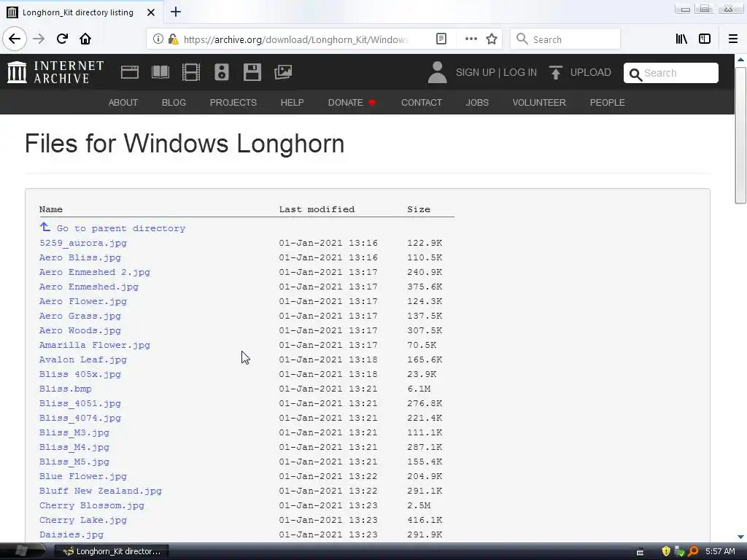Click the page vertical scrollbar thumb
The height and width of the screenshot is (560, 747).
[x=740, y=135]
